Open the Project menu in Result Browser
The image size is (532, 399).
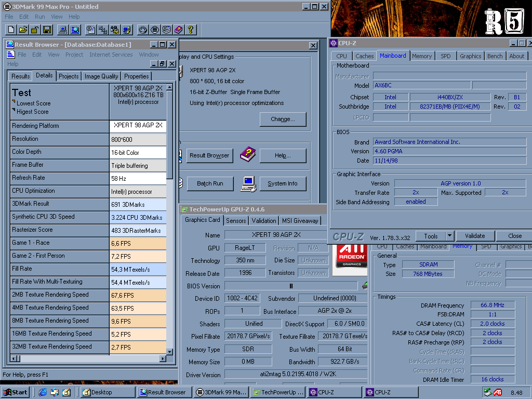[74, 55]
